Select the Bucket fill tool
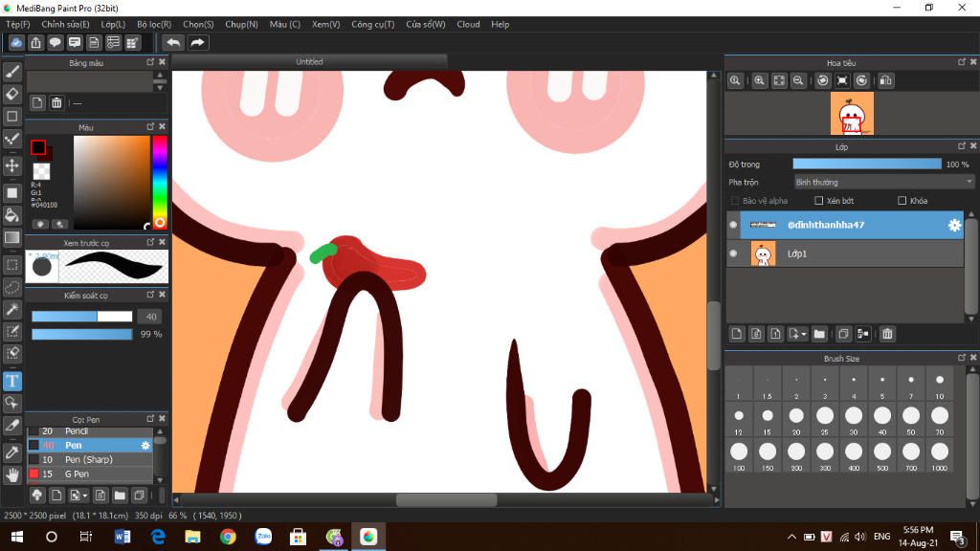Viewport: 980px width, 551px height. tap(12, 215)
